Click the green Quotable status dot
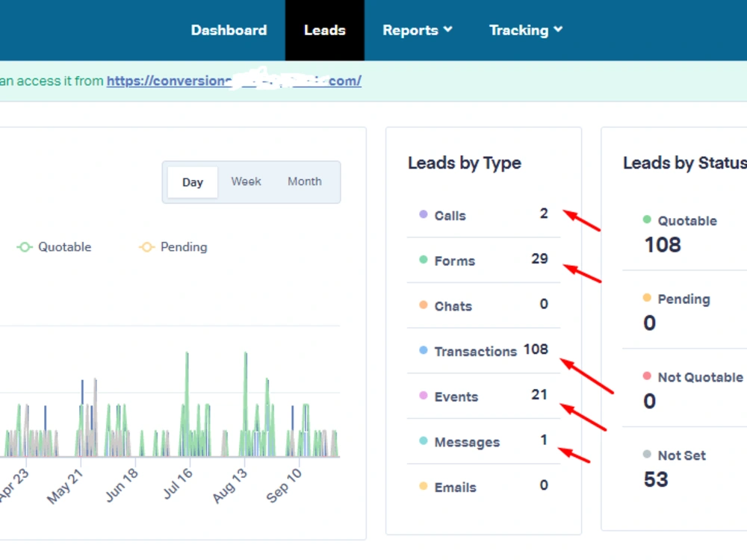Screen dimensions: 747x560 coord(647,220)
